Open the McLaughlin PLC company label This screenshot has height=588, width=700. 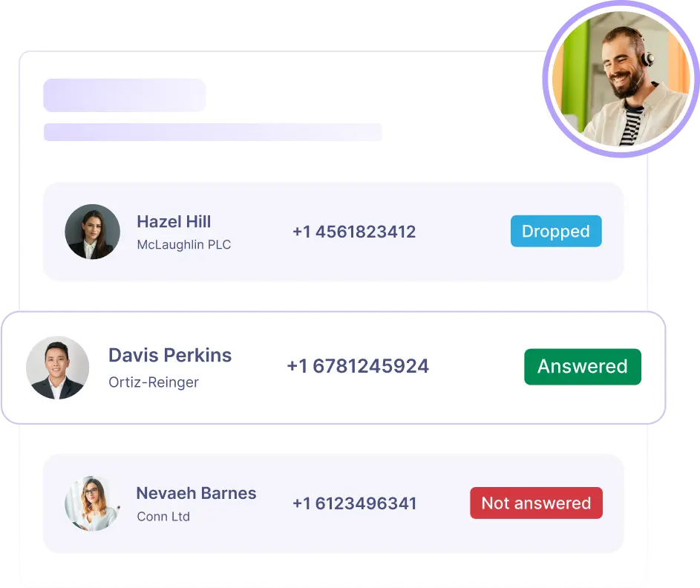(184, 245)
